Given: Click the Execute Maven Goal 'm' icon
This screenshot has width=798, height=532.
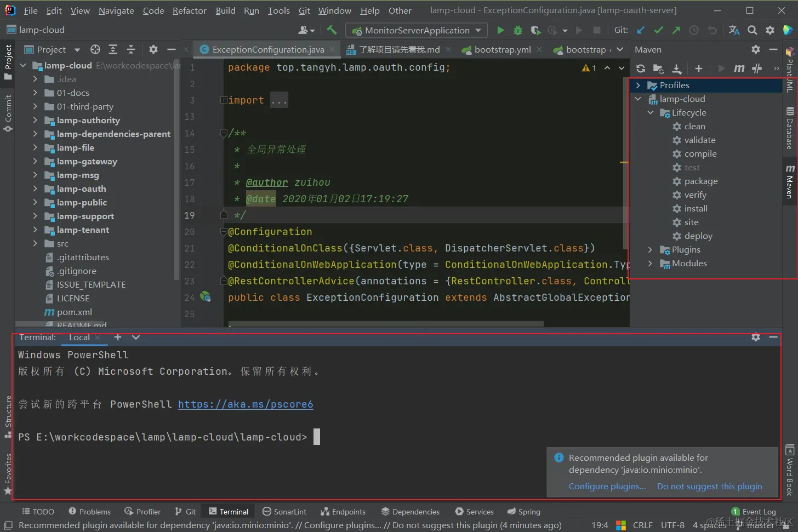Looking at the screenshot, I should tap(739, 68).
